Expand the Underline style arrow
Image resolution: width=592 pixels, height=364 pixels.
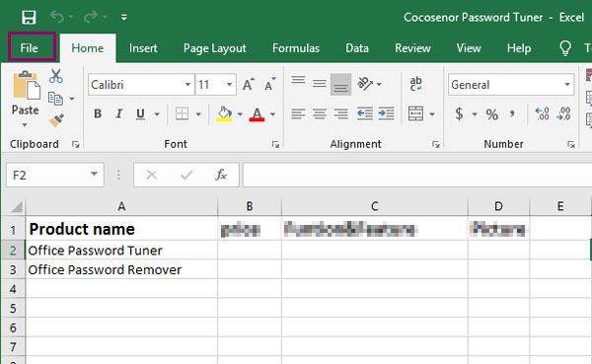(157, 114)
